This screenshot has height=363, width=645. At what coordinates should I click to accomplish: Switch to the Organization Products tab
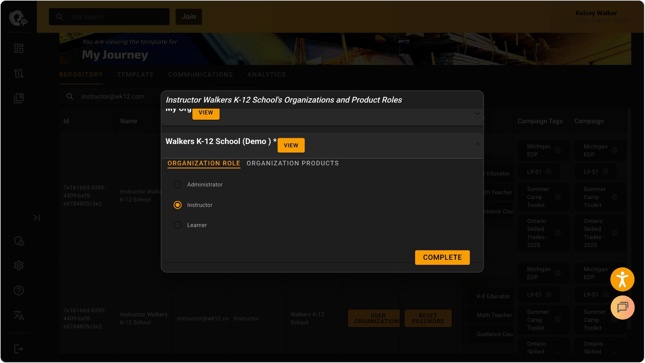click(x=292, y=163)
